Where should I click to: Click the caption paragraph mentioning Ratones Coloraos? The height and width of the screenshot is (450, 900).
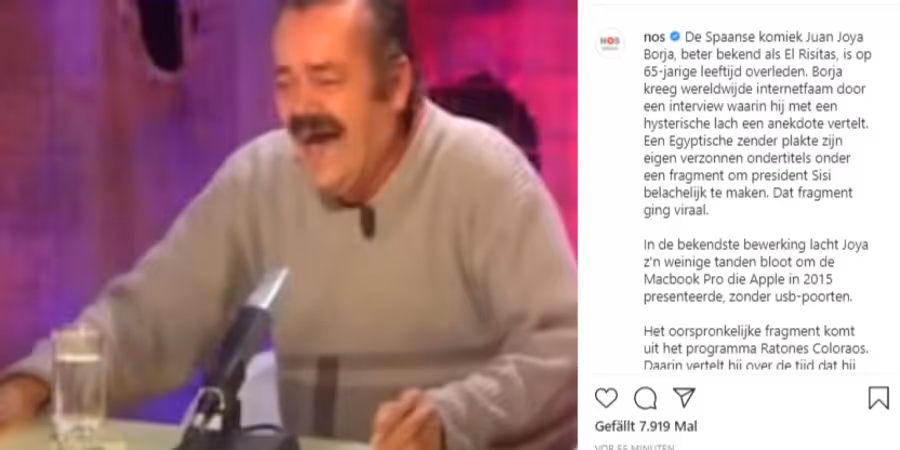click(x=750, y=348)
